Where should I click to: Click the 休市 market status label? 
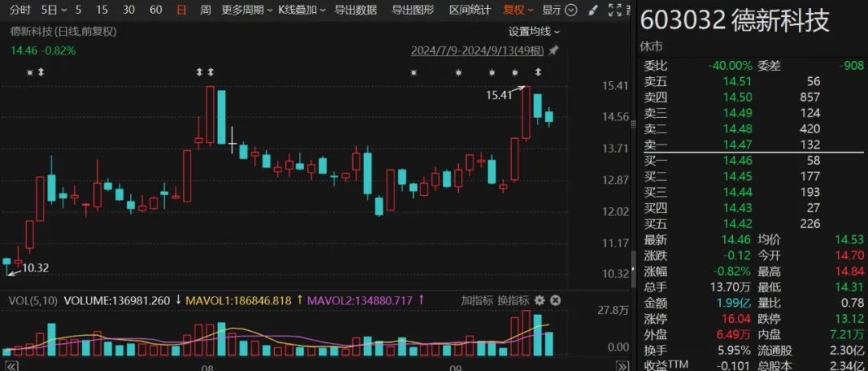pos(651,47)
